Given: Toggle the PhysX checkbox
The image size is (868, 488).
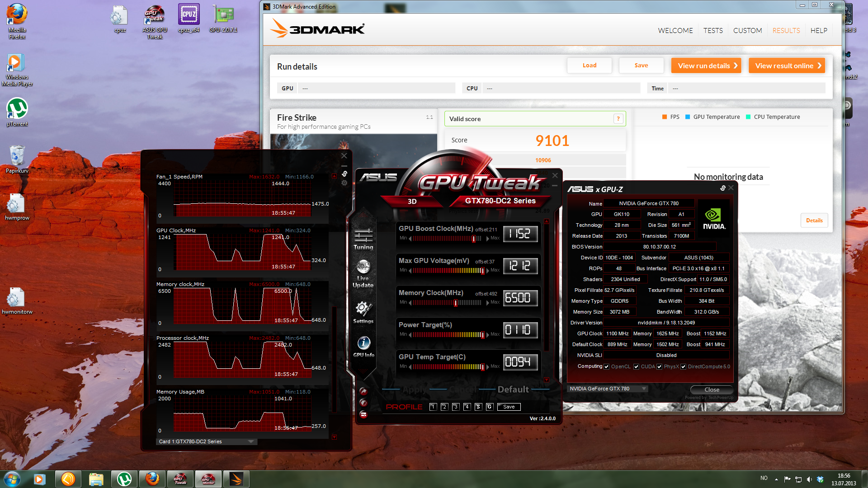Looking at the screenshot, I should (660, 366).
